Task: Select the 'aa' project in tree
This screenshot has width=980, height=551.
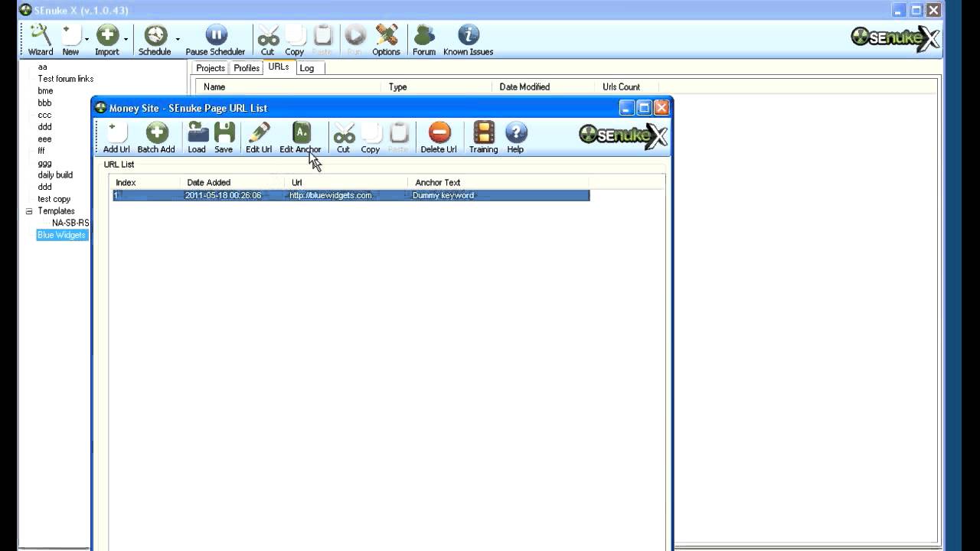Action: (42, 67)
